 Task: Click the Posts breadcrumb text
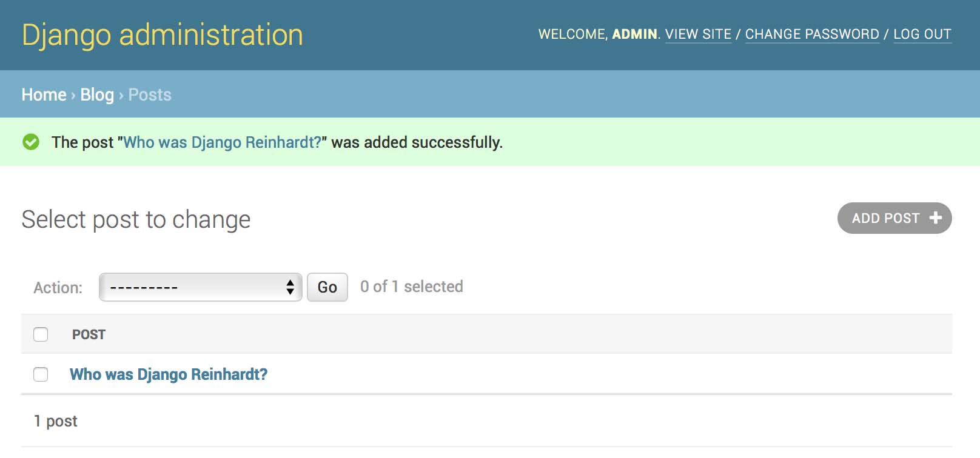[x=150, y=95]
